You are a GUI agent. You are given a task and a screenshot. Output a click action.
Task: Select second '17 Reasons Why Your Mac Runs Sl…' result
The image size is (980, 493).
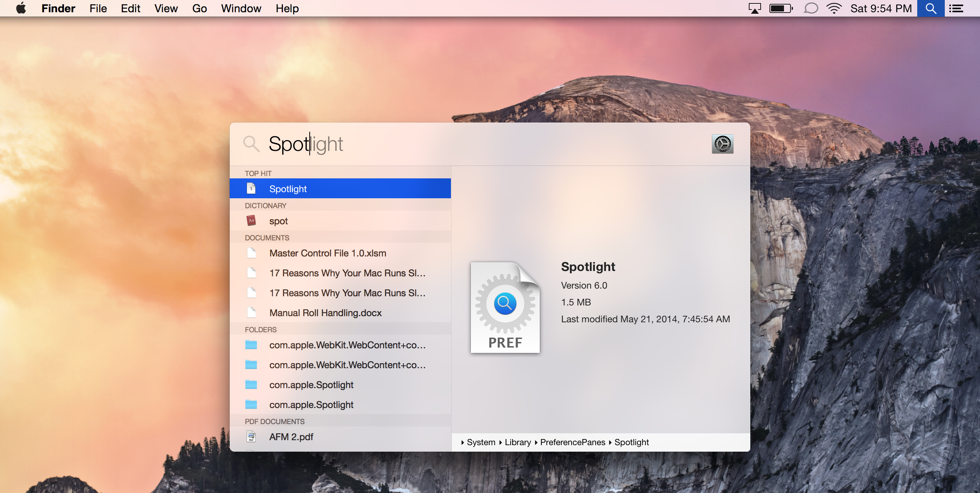340,292
